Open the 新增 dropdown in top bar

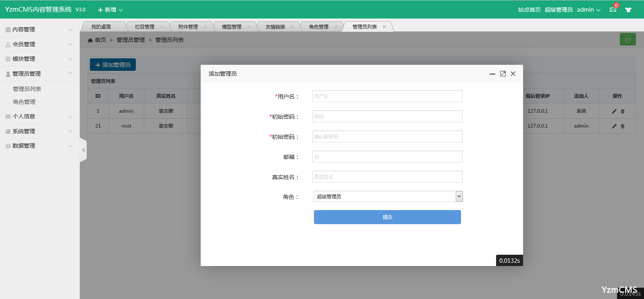pyautogui.click(x=110, y=10)
